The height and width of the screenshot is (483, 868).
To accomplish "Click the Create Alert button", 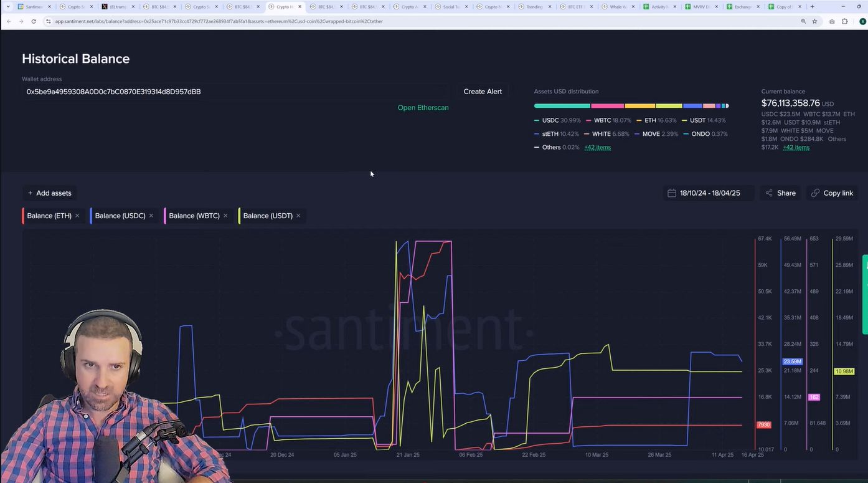I will pos(482,92).
